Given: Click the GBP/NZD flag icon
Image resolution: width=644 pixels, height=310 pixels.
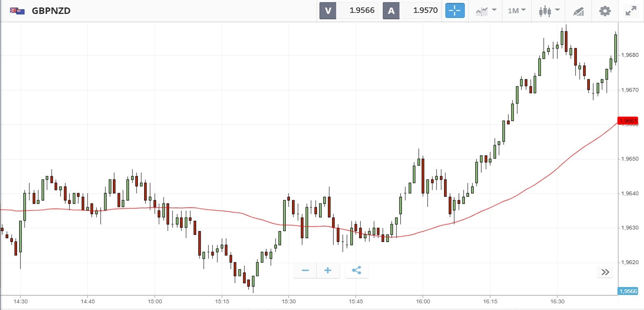Looking at the screenshot, I should coord(17,11).
